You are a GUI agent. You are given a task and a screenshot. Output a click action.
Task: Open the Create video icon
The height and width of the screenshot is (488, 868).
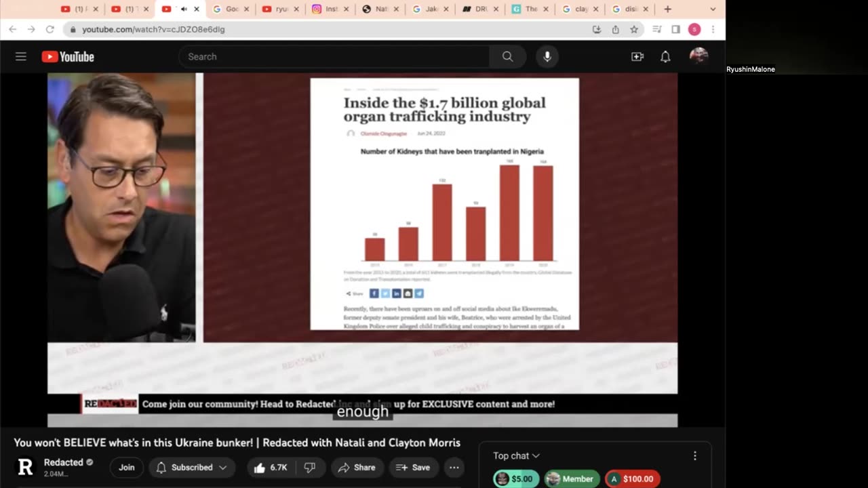[637, 57]
